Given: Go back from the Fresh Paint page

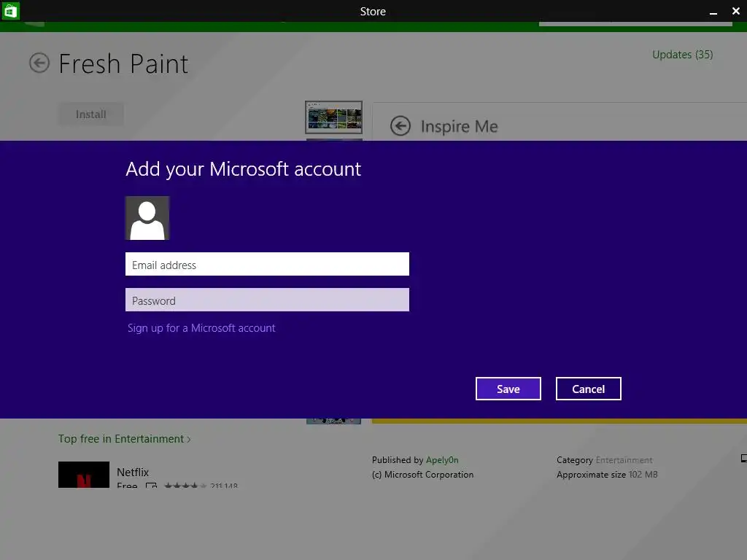Looking at the screenshot, I should [39, 63].
